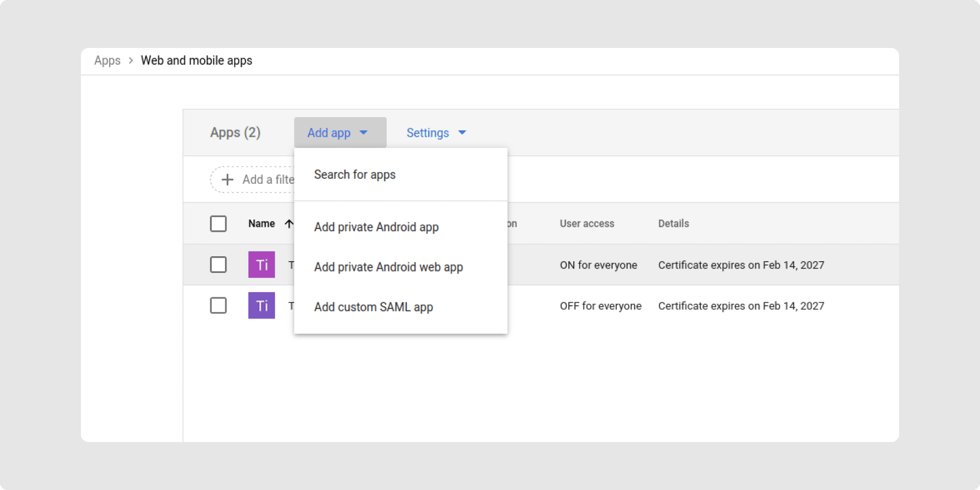This screenshot has height=490, width=980.
Task: Click the Details column header
Action: pos(673,224)
